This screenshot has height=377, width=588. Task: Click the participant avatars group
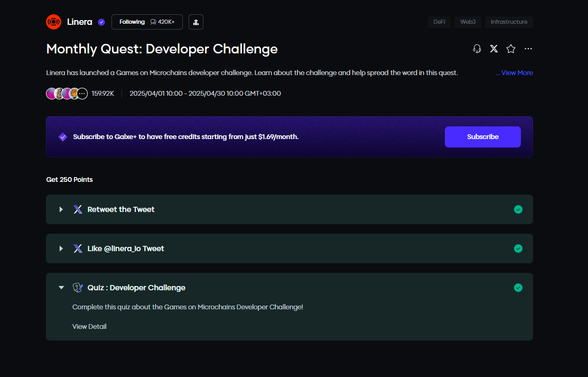[67, 94]
